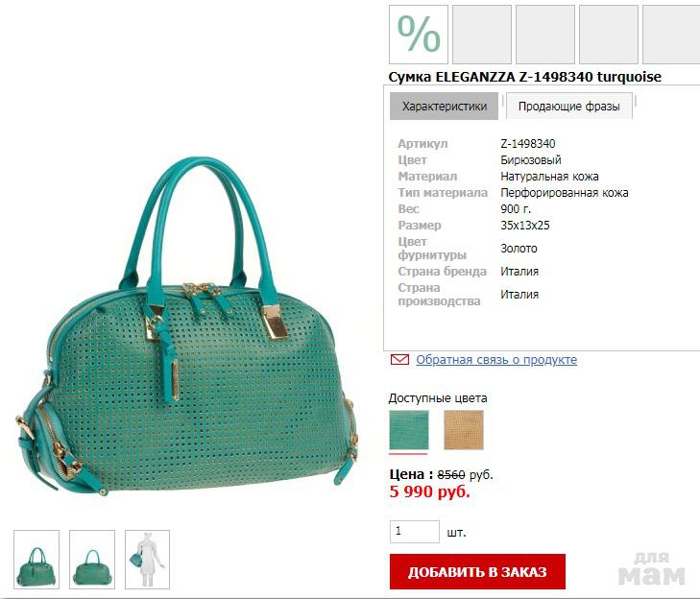Show the first front-view bag thumbnail
Image resolution: width=700 pixels, height=599 pixels.
point(36,560)
